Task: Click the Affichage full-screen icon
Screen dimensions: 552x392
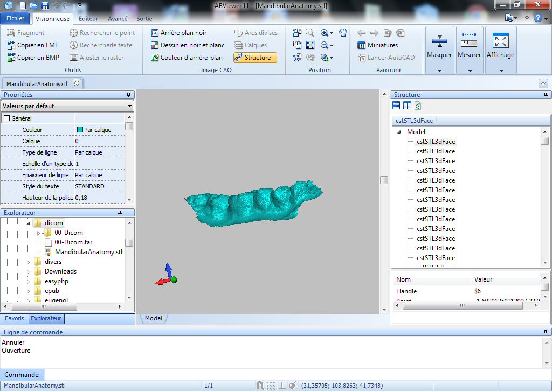Action: click(x=500, y=41)
